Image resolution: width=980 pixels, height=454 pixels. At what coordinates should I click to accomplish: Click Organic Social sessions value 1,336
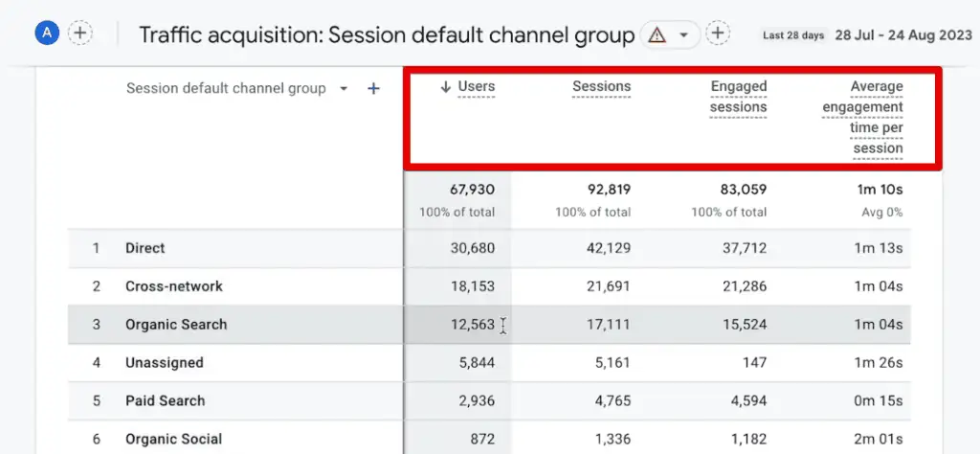point(613,439)
